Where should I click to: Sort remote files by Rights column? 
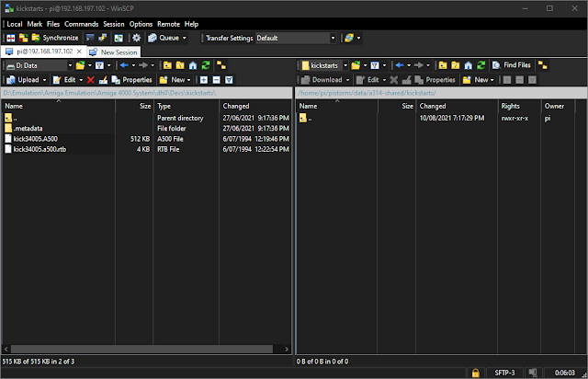click(x=519, y=107)
